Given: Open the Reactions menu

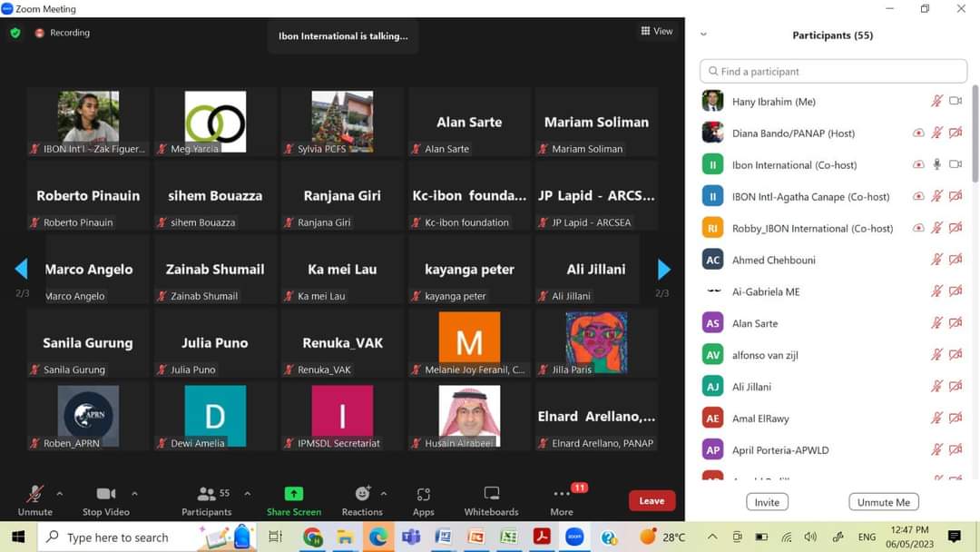Looking at the screenshot, I should click(362, 501).
